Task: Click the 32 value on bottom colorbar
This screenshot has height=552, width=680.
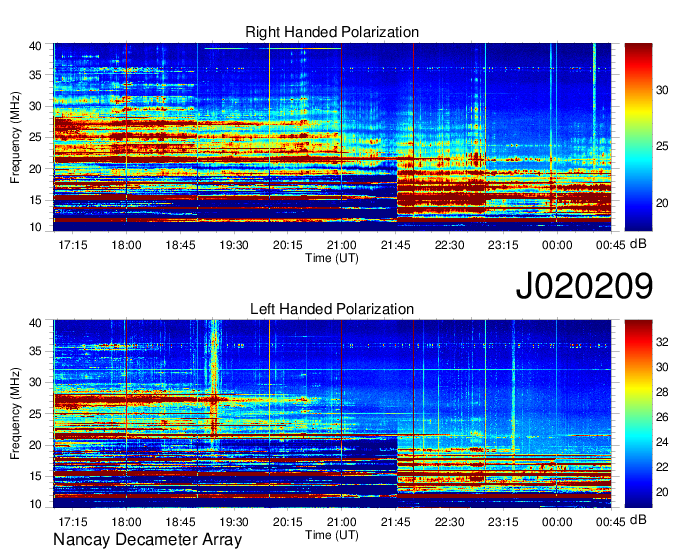Action: coord(662,342)
